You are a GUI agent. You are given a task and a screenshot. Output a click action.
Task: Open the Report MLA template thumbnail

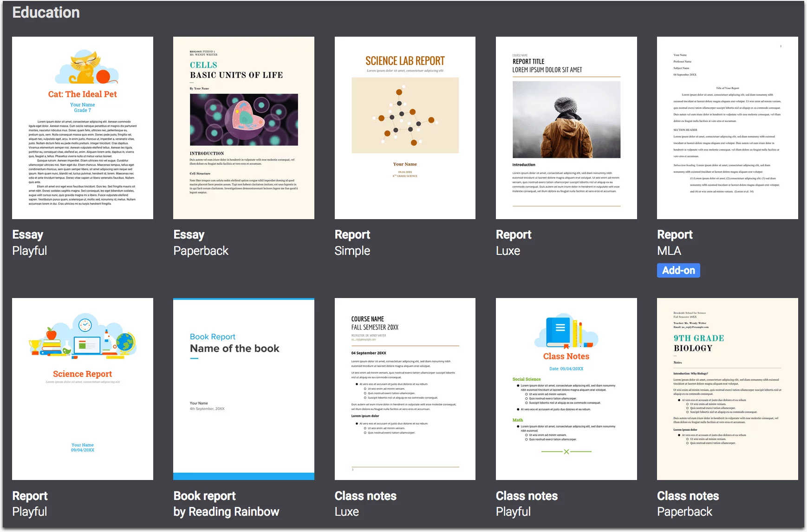click(x=728, y=128)
